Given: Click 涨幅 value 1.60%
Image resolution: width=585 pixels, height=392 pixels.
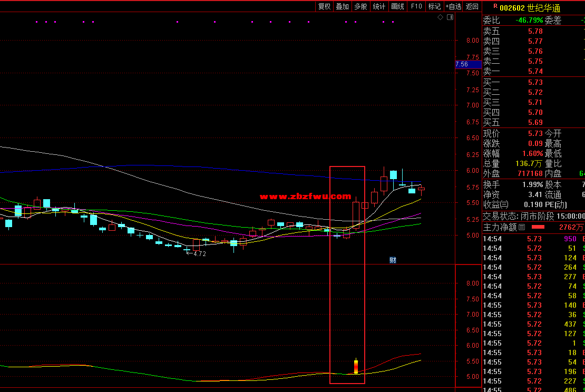Looking at the screenshot, I should [x=532, y=154].
